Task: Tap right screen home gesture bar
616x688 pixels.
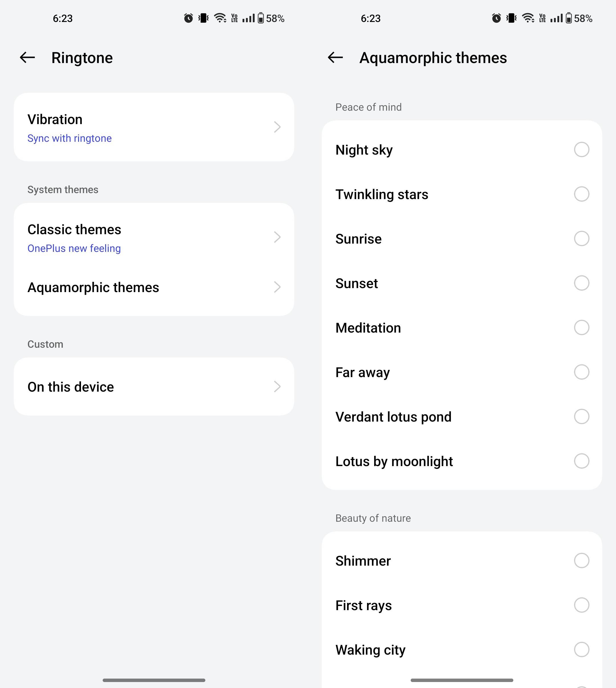Action: (x=462, y=680)
